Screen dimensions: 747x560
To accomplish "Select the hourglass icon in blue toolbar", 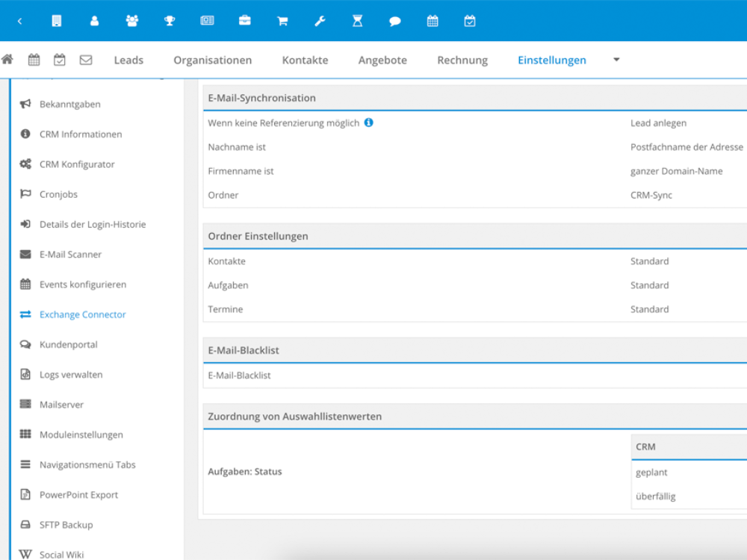I will coord(357,21).
